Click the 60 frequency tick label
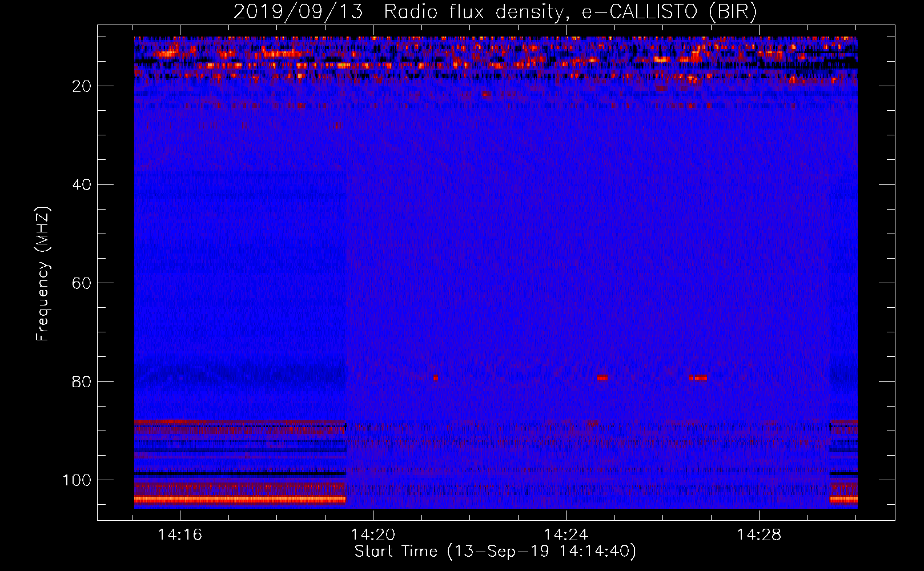 [82, 284]
